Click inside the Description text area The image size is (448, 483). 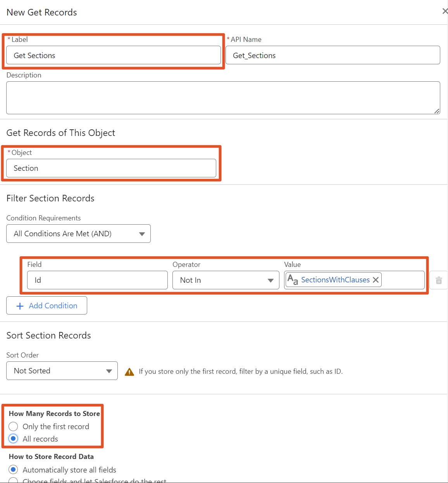223,98
